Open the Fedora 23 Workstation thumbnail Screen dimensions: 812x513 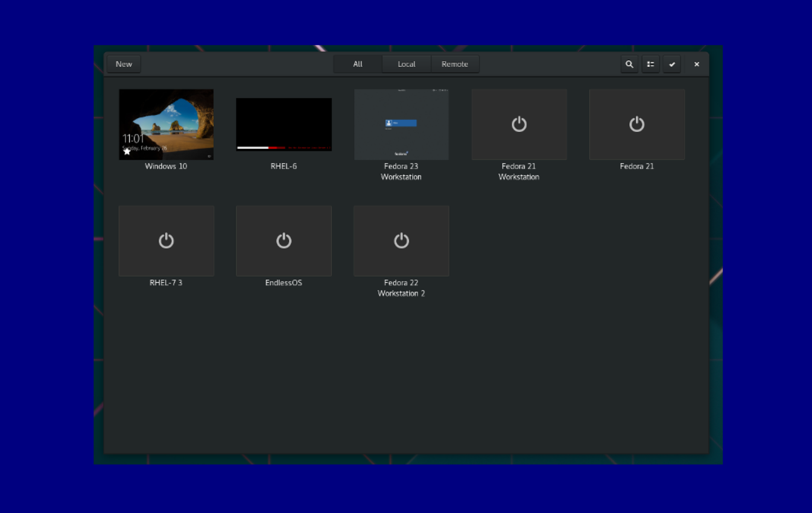point(401,124)
